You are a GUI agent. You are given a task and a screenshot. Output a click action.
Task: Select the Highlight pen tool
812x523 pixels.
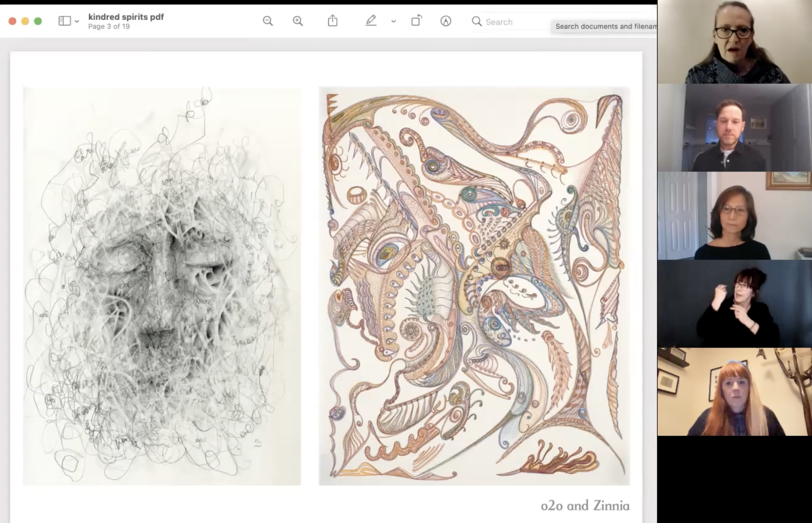click(371, 21)
